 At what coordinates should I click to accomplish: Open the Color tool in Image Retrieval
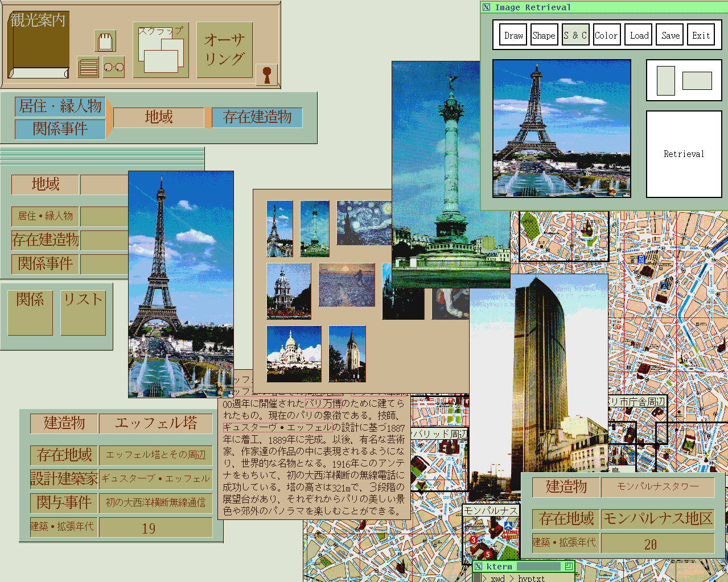pos(606,35)
